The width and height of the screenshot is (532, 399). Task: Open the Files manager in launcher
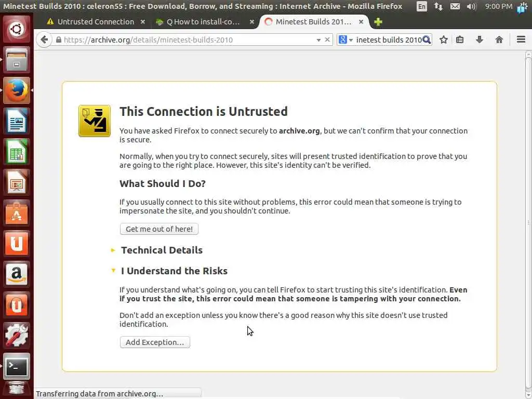[x=16, y=60]
